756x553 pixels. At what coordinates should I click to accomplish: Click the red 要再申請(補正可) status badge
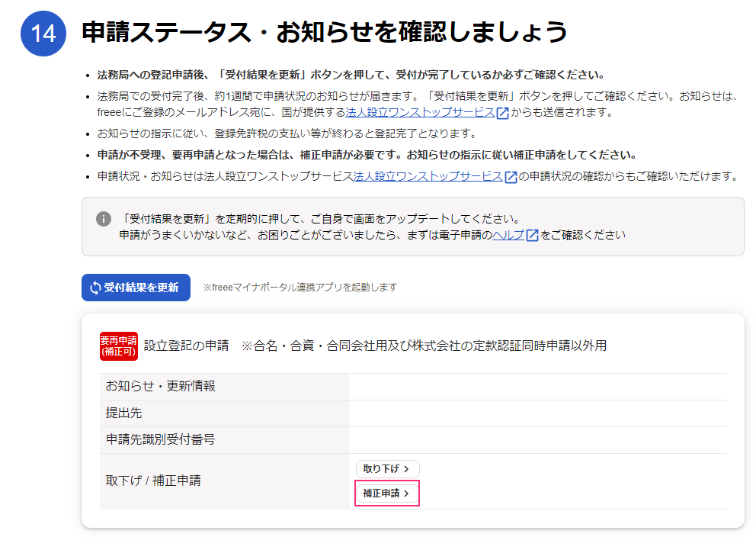click(x=119, y=346)
